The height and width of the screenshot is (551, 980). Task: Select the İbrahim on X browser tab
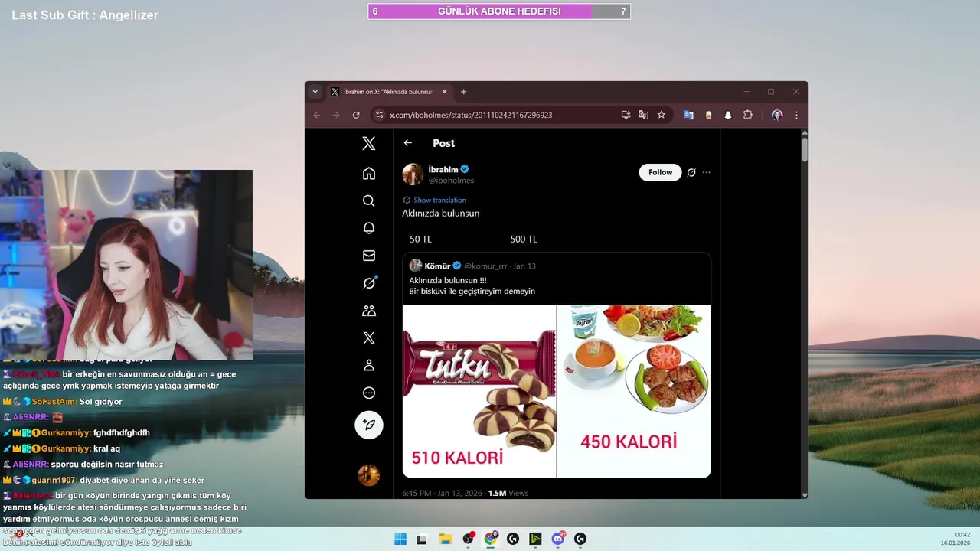click(389, 92)
